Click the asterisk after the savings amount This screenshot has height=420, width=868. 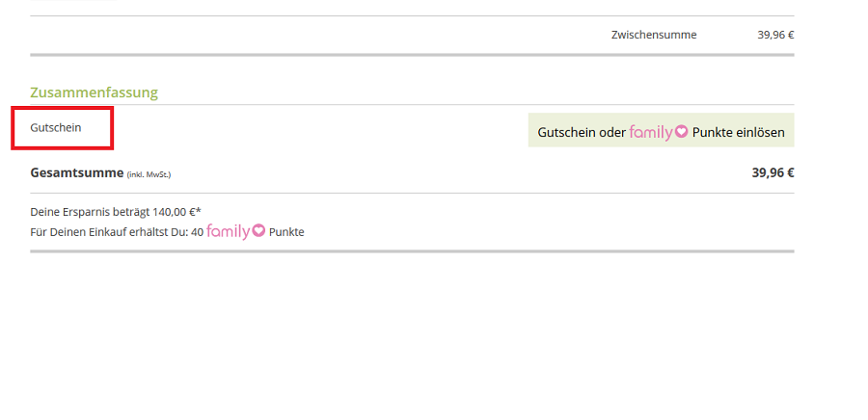(x=198, y=211)
